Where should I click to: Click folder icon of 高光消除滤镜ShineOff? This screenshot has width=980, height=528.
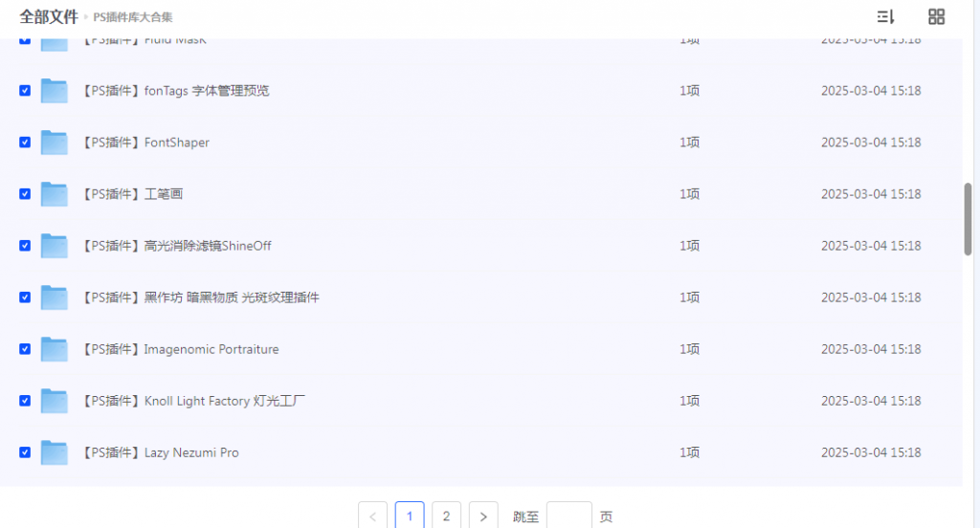click(55, 246)
